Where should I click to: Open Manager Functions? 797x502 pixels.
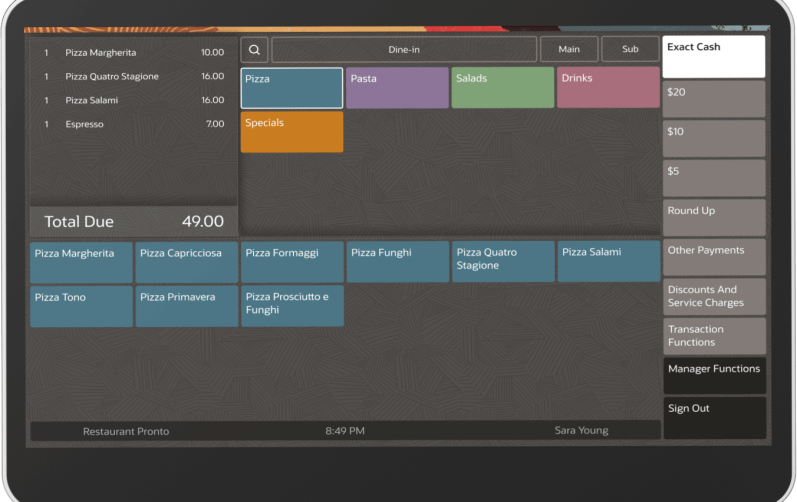pyautogui.click(x=713, y=376)
